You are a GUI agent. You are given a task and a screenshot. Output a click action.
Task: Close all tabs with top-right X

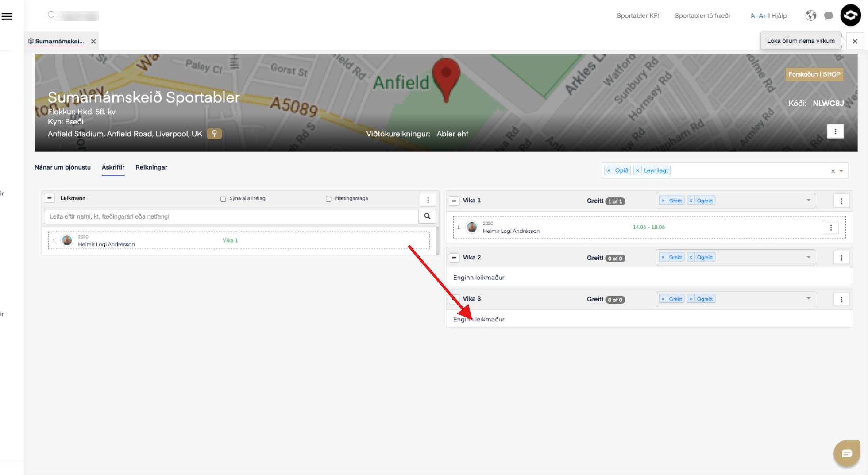click(855, 41)
